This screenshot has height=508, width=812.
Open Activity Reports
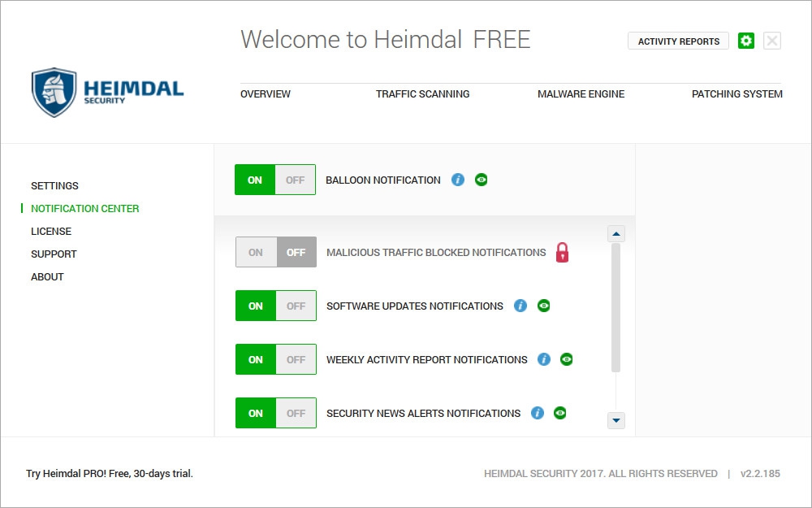[x=678, y=41]
